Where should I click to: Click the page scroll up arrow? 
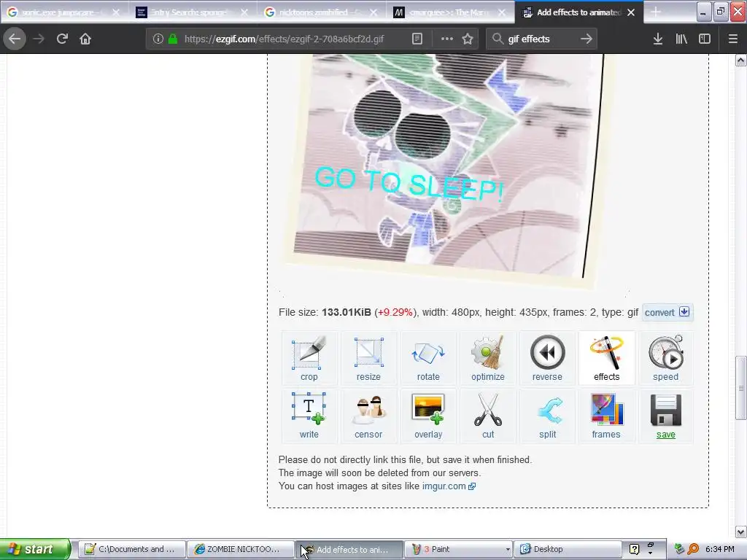click(740, 60)
